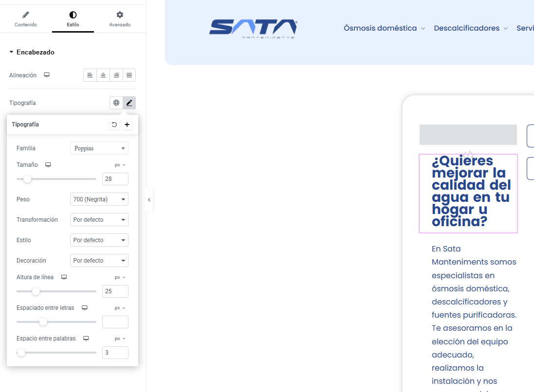Open responsive device selector next to Alineación
Viewport: 534px width, 392px height.
[x=47, y=75]
